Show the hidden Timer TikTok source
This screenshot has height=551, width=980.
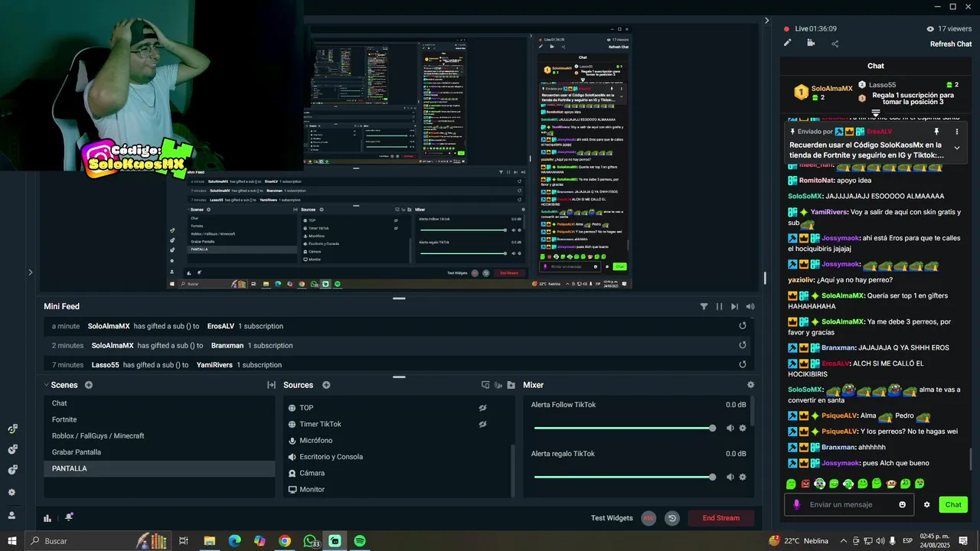[x=482, y=424]
